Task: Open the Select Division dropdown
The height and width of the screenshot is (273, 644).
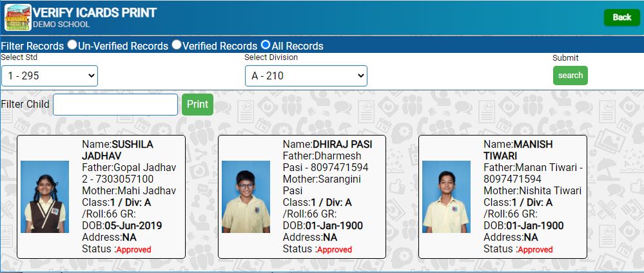Action: (x=306, y=76)
